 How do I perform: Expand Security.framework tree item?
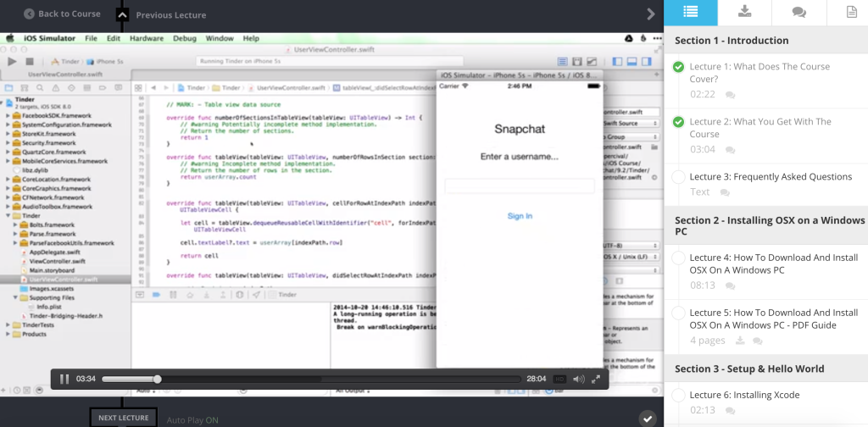(8, 142)
